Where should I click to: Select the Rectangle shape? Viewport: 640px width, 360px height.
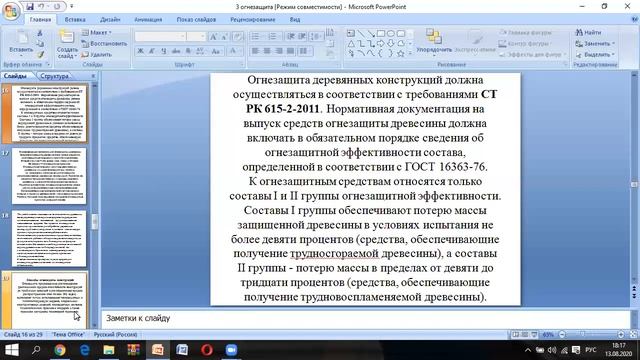381,33
